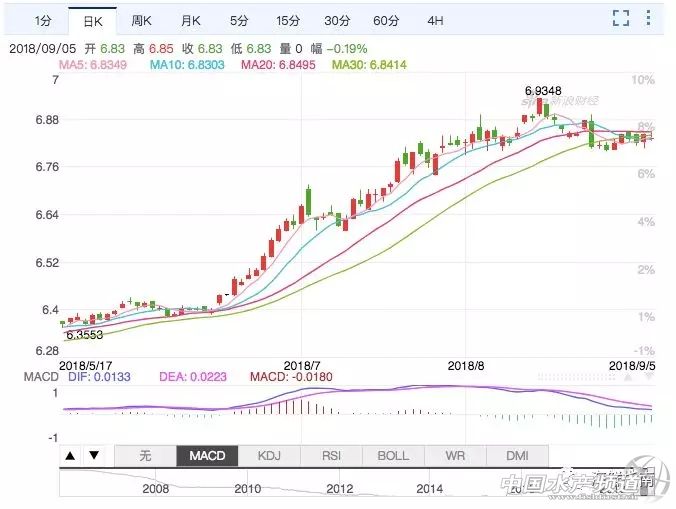Click the fullscreen expand icon
676x509 pixels.
621,19
